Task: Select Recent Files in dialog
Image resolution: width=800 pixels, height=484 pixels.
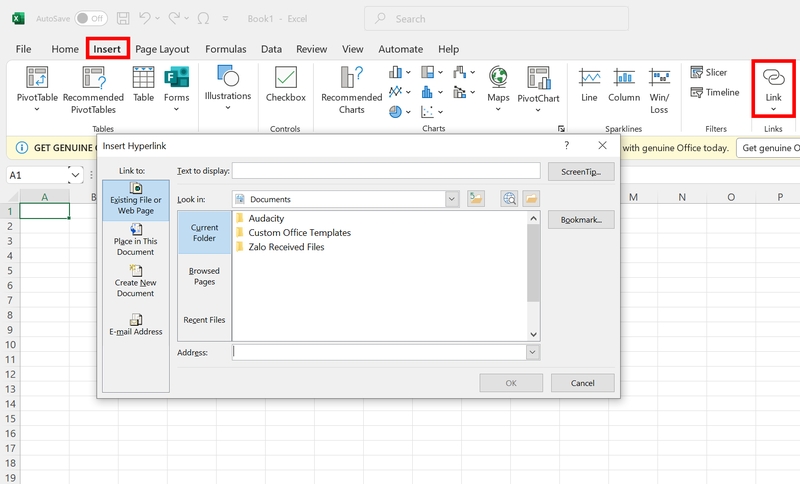Action: (x=204, y=320)
